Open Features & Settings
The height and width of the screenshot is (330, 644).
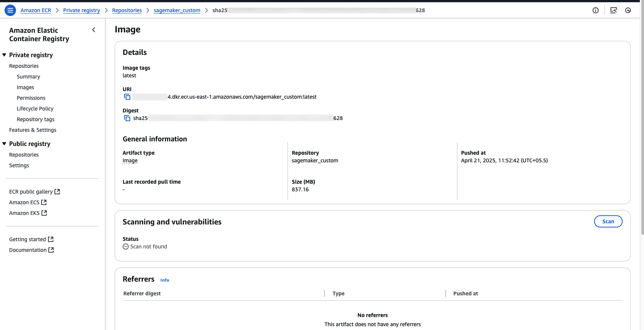33,130
